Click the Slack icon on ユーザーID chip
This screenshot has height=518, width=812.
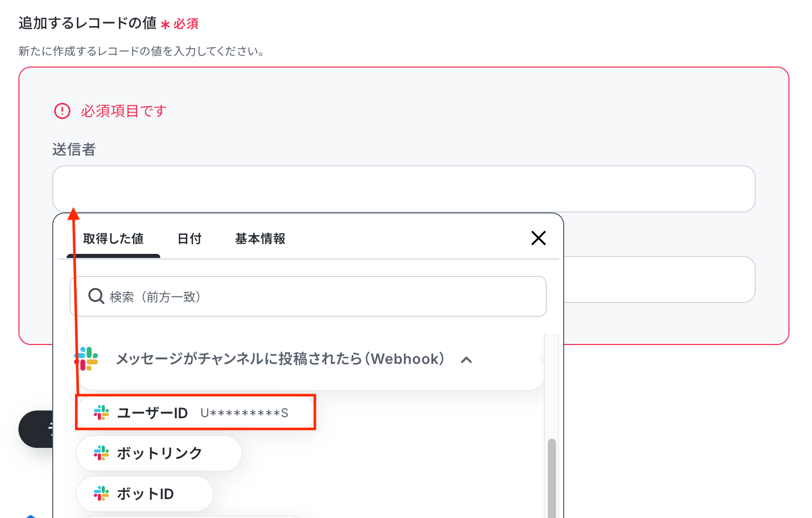point(101,413)
